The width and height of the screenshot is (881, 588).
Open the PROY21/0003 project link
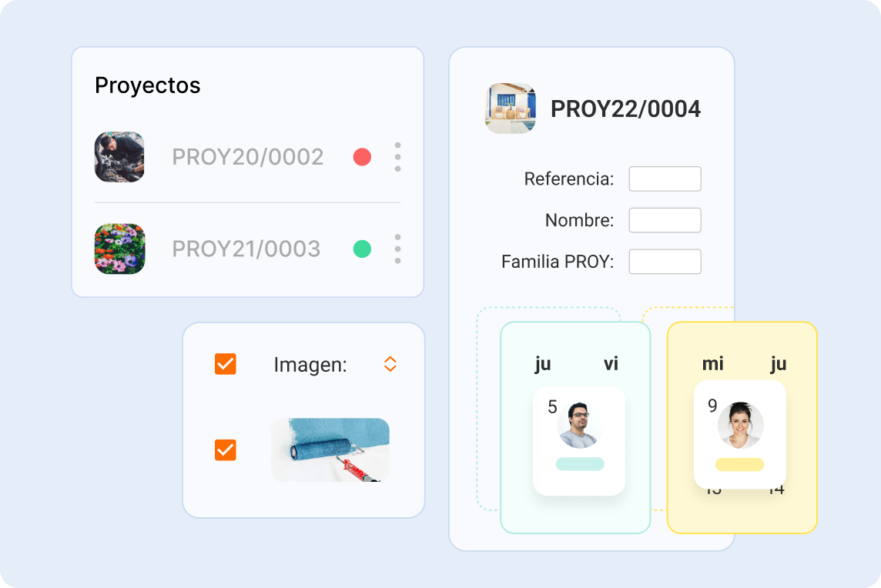click(246, 249)
